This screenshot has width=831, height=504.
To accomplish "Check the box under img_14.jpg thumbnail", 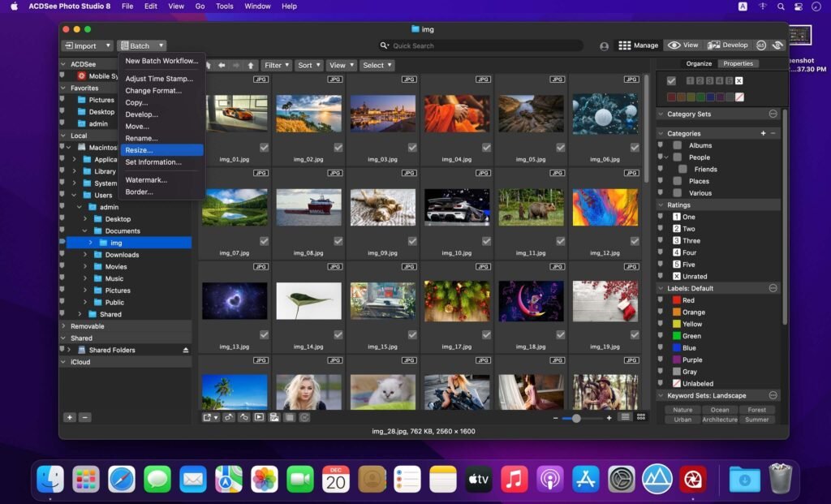I will pyautogui.click(x=338, y=334).
